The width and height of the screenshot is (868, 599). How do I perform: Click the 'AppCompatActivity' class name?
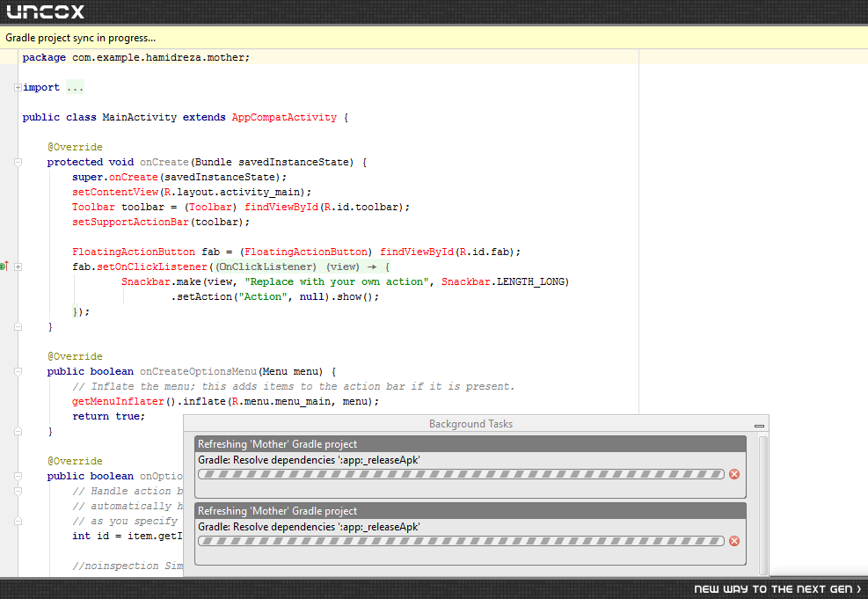pos(284,117)
